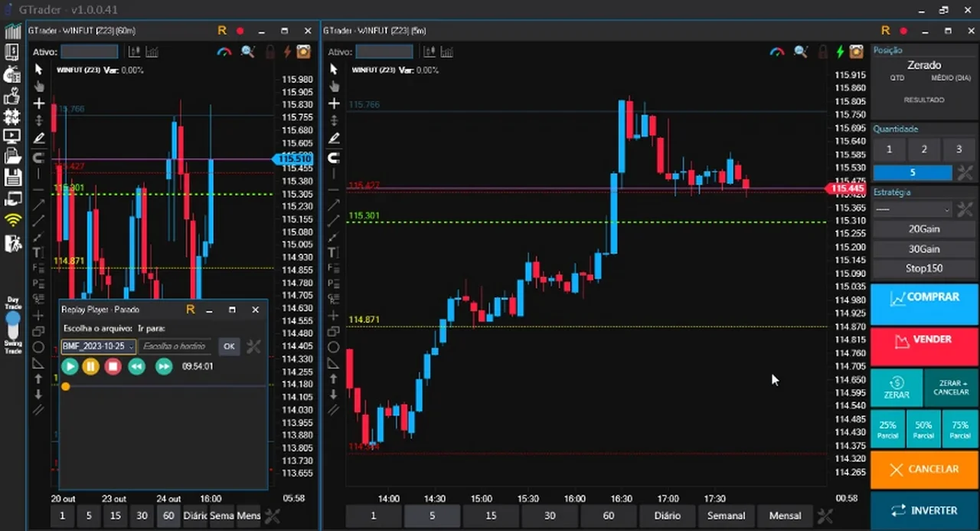
Task: Click the floppy disk save icon in left sidebar
Action: click(12, 178)
